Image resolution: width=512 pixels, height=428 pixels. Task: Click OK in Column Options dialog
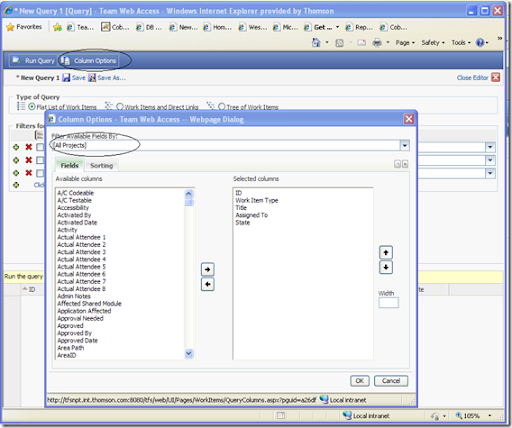coord(360,381)
